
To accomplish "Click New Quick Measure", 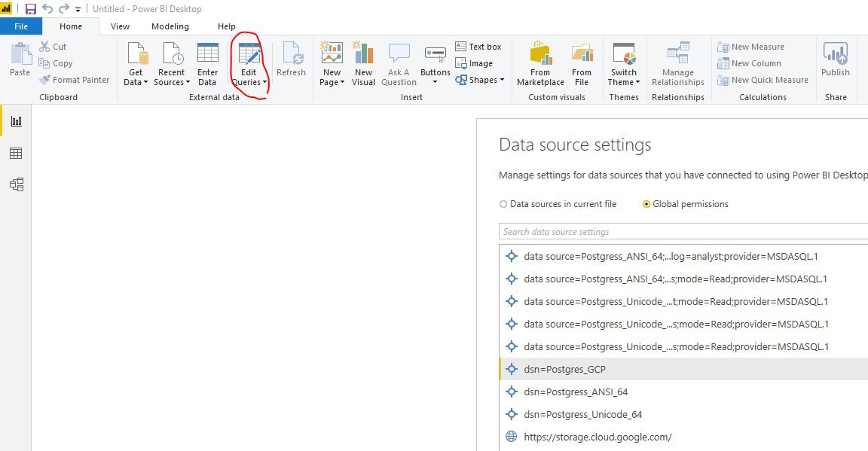I will 763,80.
